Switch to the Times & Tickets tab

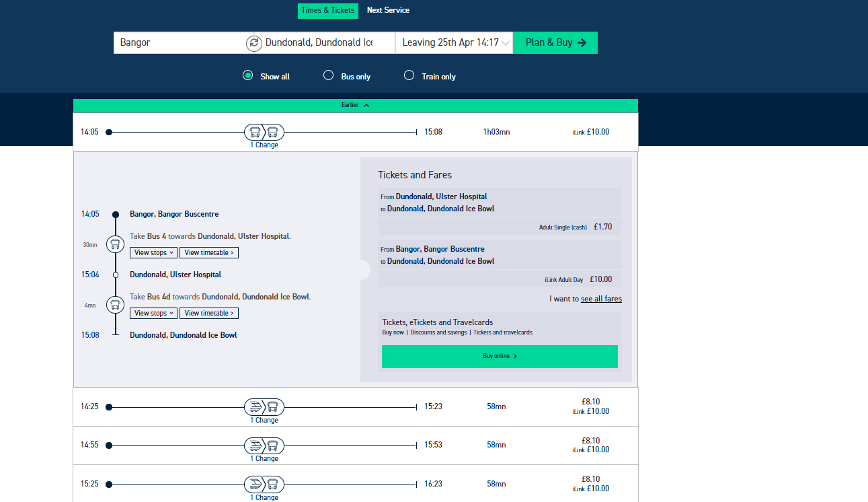click(328, 10)
